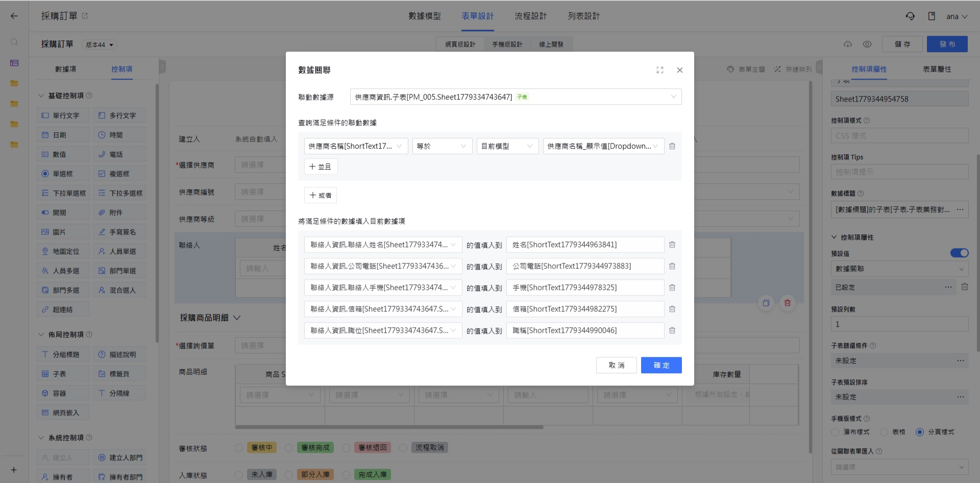Select the 子表 layout control
This screenshot has width=980, height=483.
coord(63,374)
